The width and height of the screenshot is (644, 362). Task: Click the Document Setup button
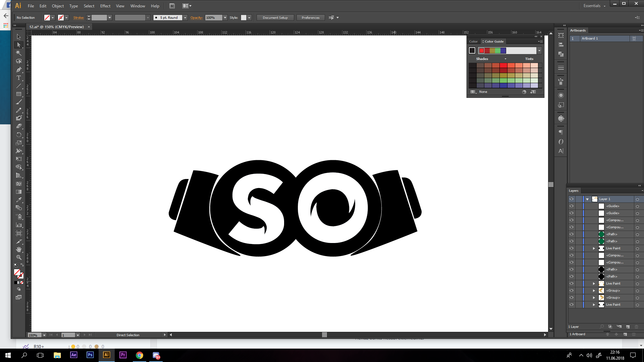tap(275, 18)
